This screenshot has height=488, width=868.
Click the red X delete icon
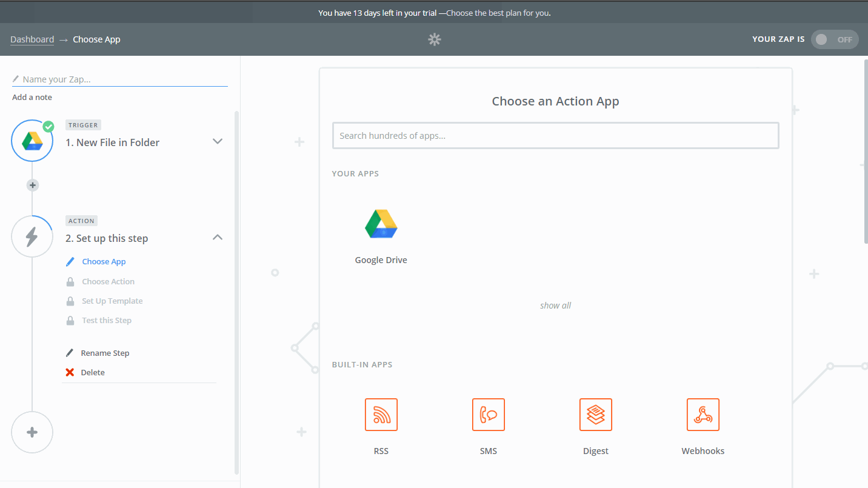point(70,372)
